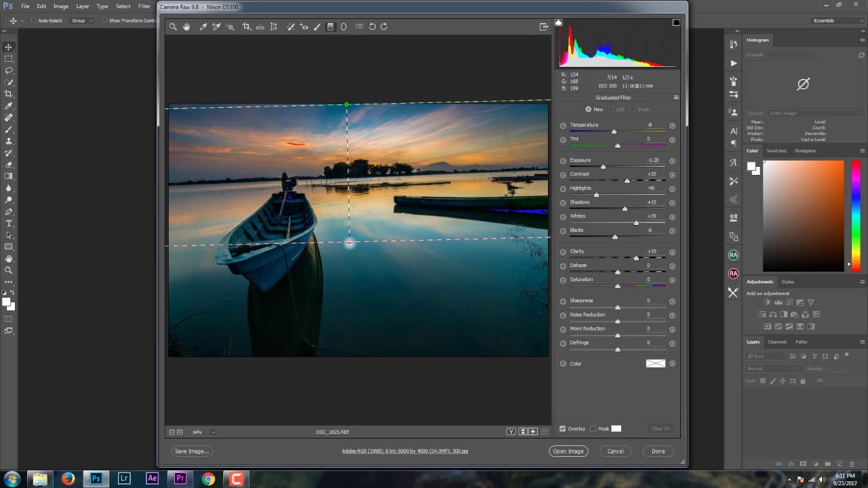Activate the Red Eye Removal tool
Viewport: 868px width, 488px height.
point(304,26)
